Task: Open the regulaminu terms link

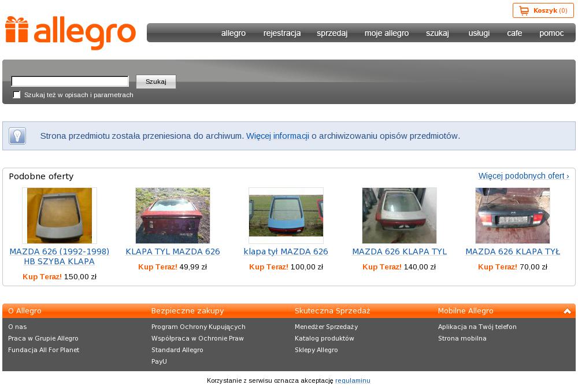Action: 353,380
